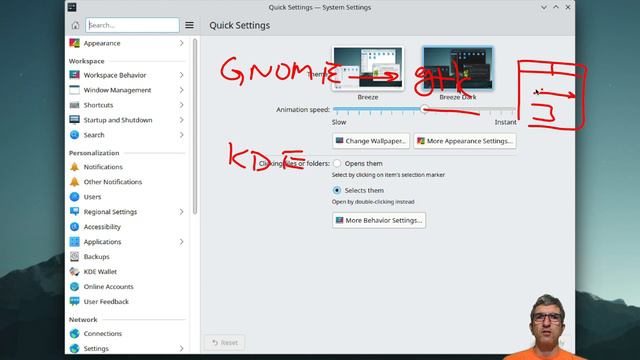Image resolution: width=640 pixels, height=360 pixels.
Task: Click the Appearance sidebar icon
Action: pos(74,43)
